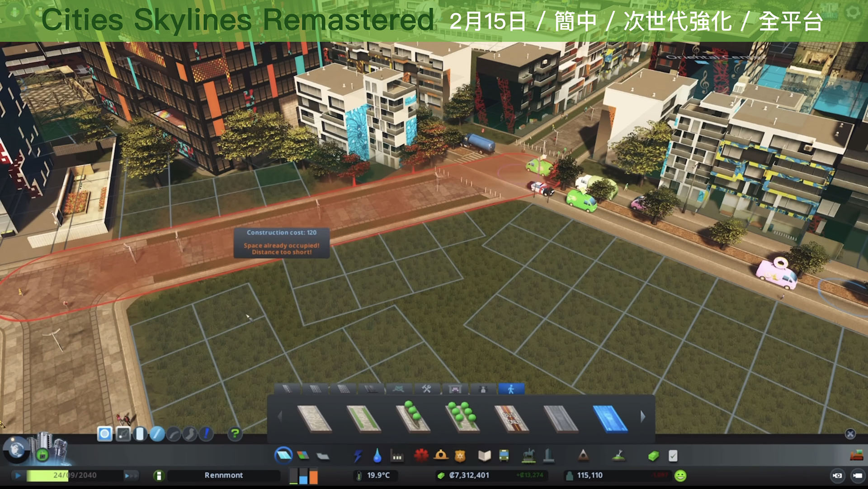The height and width of the screenshot is (489, 868).
Task: Open the Water droplet services menu
Action: [377, 456]
